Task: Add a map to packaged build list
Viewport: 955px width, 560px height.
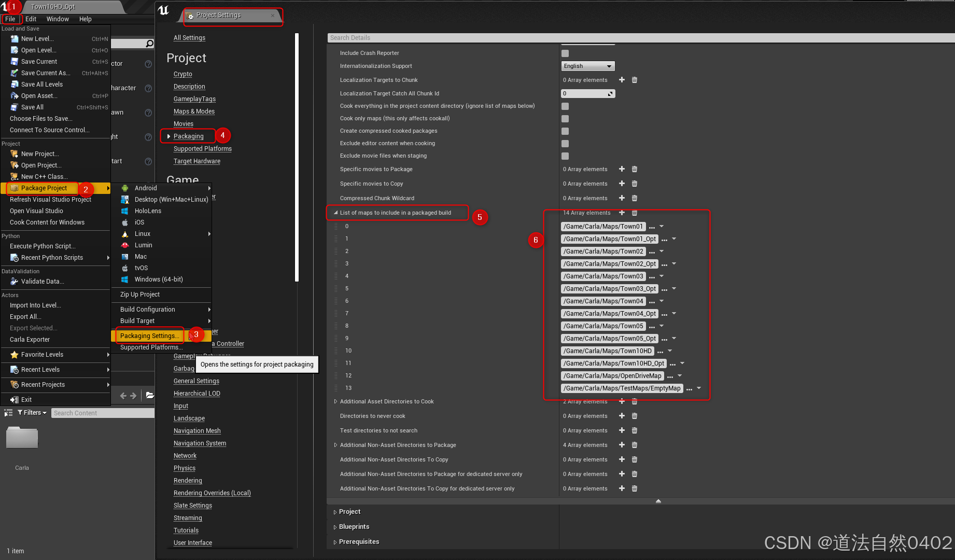Action: click(622, 213)
